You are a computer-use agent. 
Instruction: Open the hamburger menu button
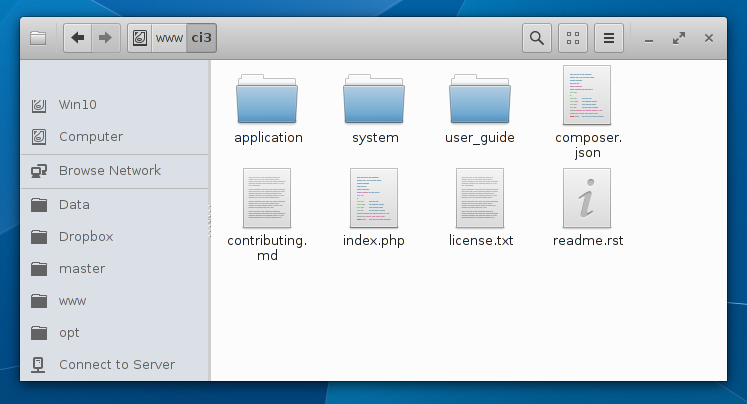pyautogui.click(x=608, y=39)
